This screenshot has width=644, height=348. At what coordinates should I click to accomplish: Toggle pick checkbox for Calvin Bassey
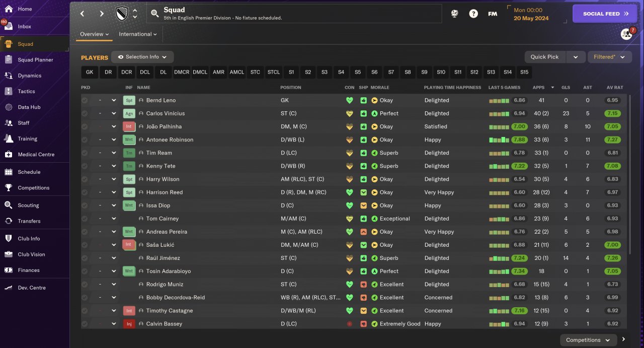click(x=85, y=324)
